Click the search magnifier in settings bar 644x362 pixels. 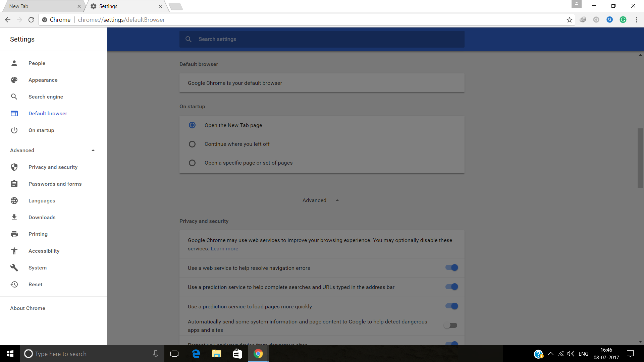(189, 39)
